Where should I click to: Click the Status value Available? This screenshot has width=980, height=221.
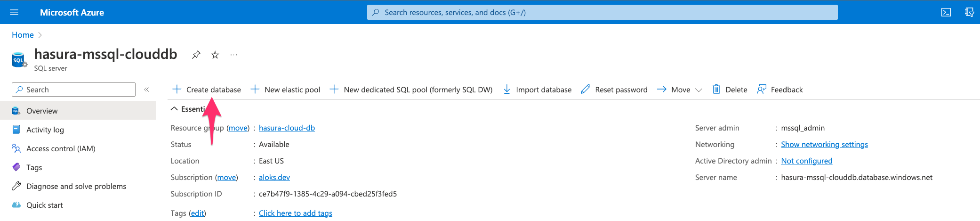point(274,144)
